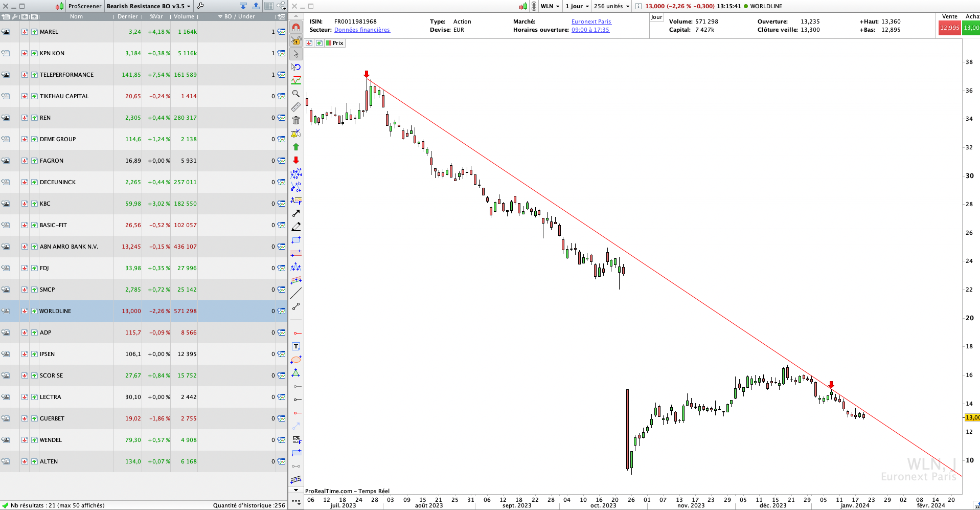Open the Euronext Paris link
Image resolution: width=980 pixels, height=510 pixels.
(x=591, y=21)
